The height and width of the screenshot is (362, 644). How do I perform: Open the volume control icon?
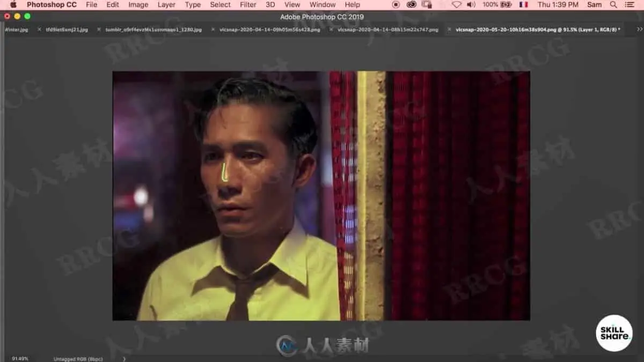coord(471,4)
